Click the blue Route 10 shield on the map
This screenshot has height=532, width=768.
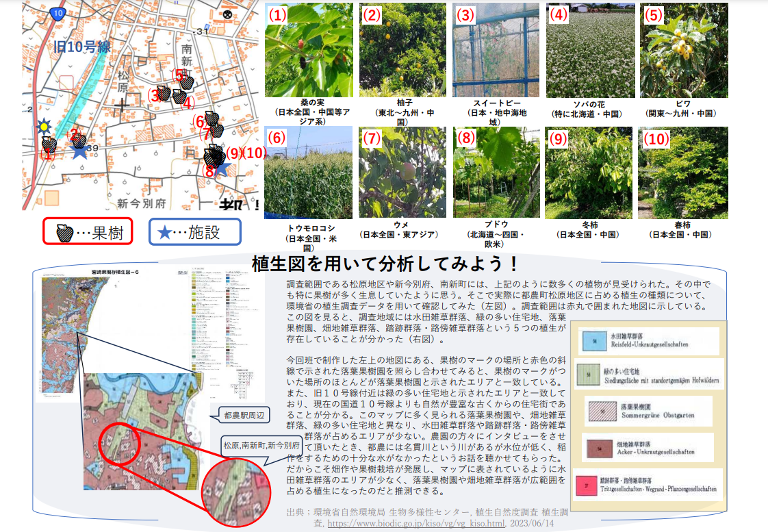coord(58,13)
